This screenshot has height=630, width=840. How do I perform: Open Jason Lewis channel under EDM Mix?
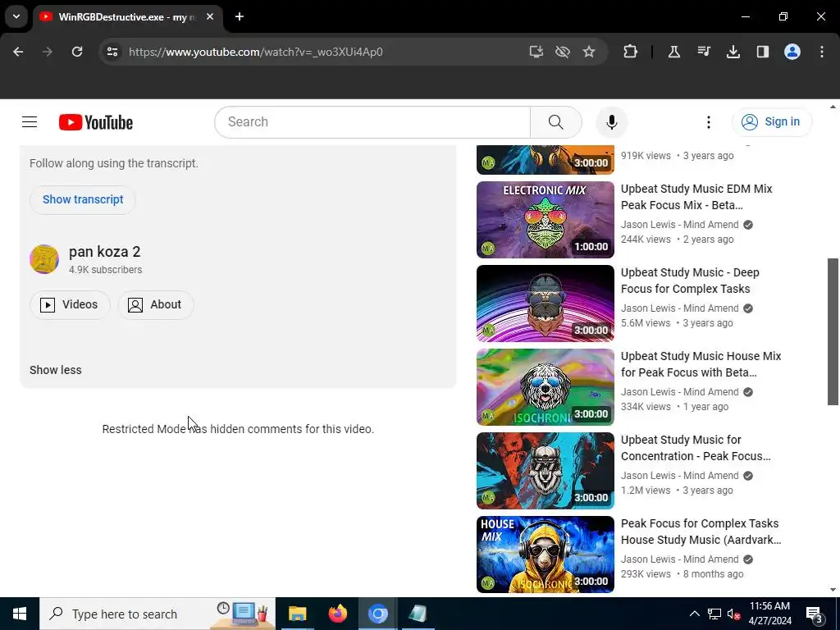tap(679, 225)
